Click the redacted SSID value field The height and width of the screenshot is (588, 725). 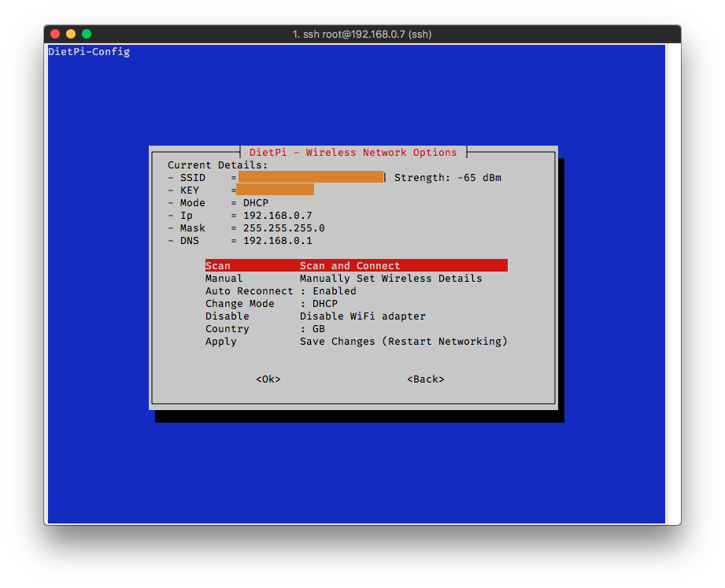pyautogui.click(x=311, y=177)
